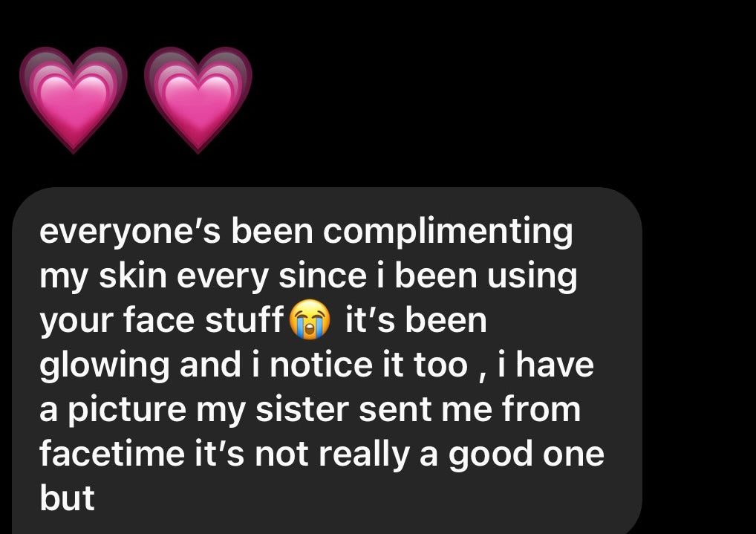Click the right pink heart emoji
The image size is (756, 534).
pos(198,99)
